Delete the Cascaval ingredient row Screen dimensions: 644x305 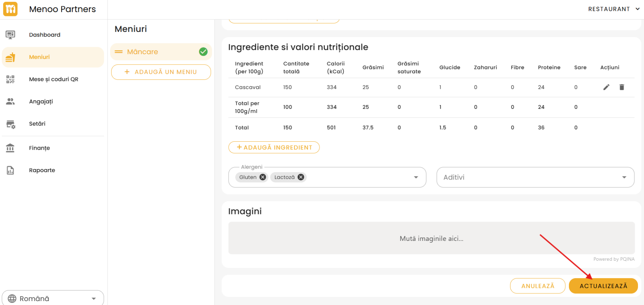(621, 87)
